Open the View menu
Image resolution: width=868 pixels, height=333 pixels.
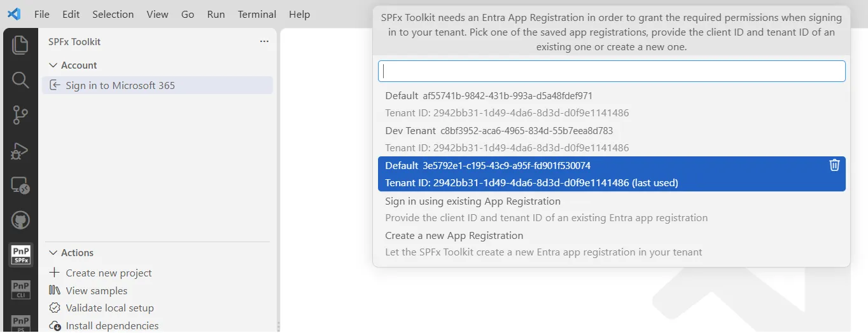(157, 14)
